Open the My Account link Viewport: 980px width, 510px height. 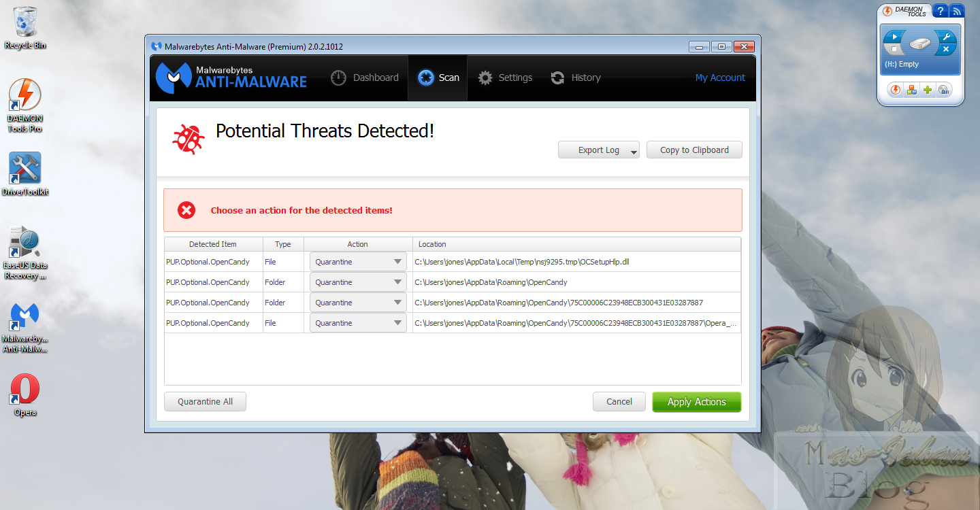click(x=720, y=78)
